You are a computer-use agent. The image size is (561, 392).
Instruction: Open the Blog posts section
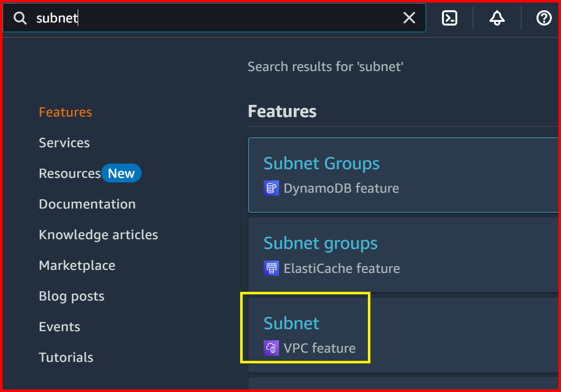72,296
